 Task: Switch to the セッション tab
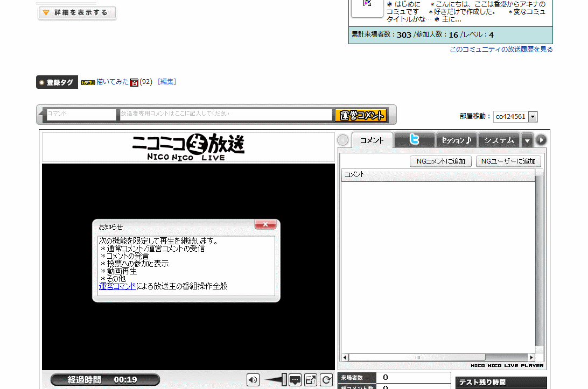[456, 140]
